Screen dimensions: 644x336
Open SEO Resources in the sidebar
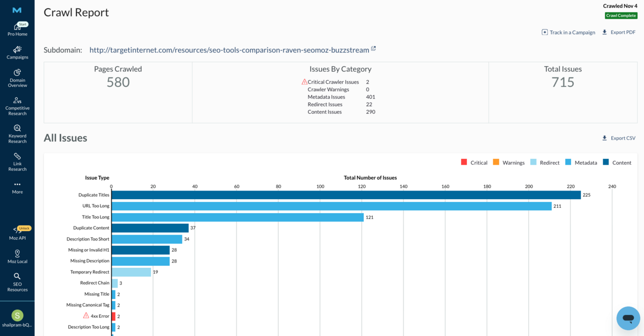[x=17, y=282]
